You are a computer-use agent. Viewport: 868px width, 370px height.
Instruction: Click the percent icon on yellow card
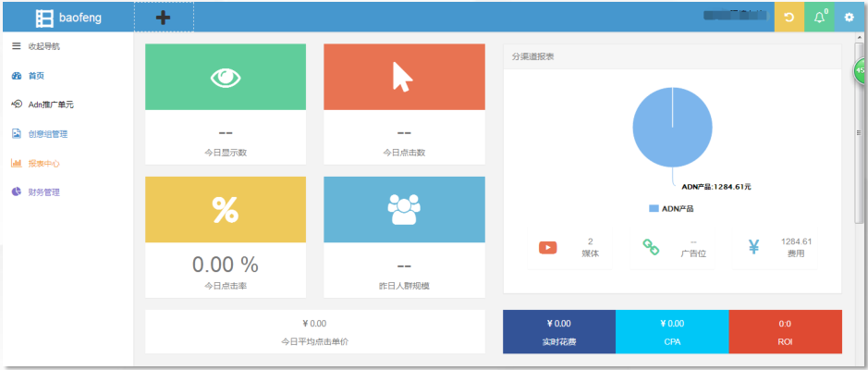point(226,209)
